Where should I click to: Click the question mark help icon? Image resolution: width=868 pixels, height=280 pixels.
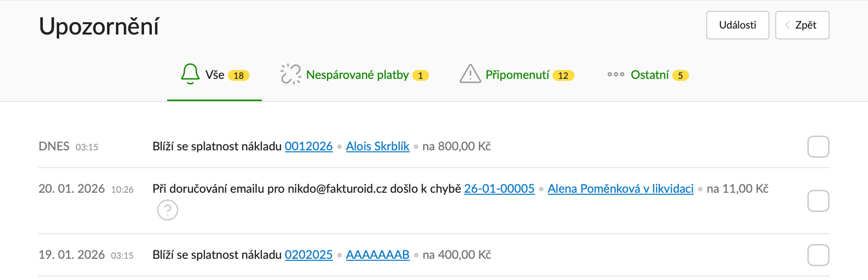pyautogui.click(x=168, y=210)
